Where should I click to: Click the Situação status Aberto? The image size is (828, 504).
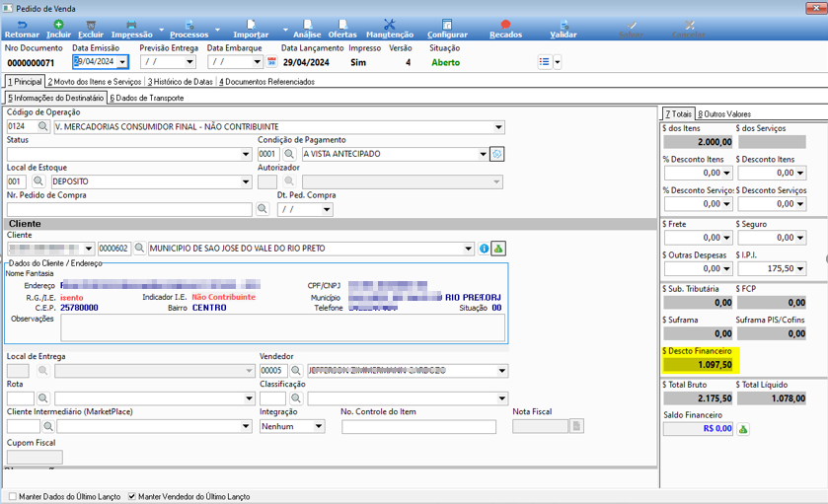tap(446, 62)
